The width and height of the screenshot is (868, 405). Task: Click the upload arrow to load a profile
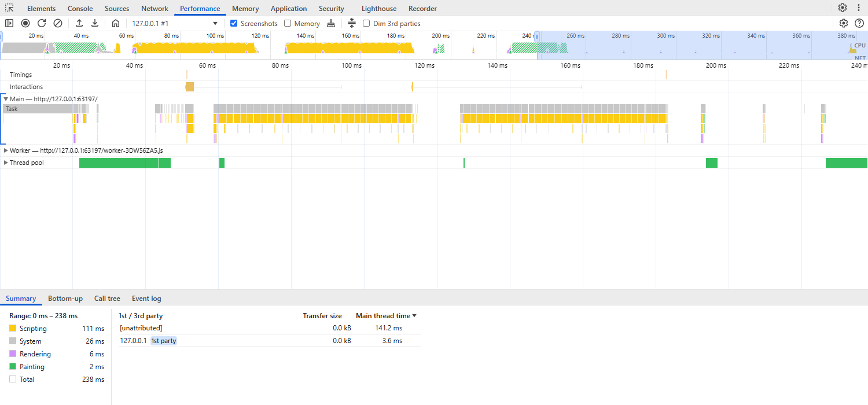(79, 23)
